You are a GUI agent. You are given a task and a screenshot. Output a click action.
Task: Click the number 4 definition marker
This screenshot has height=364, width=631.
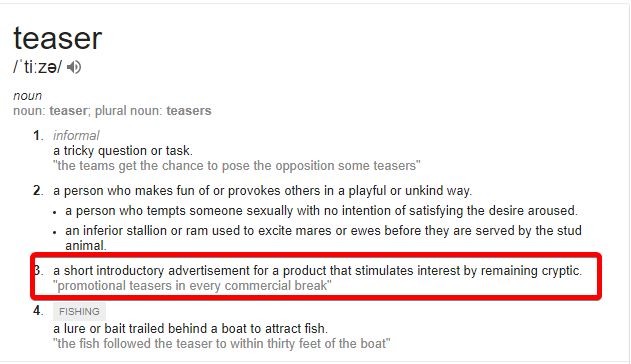click(38, 311)
